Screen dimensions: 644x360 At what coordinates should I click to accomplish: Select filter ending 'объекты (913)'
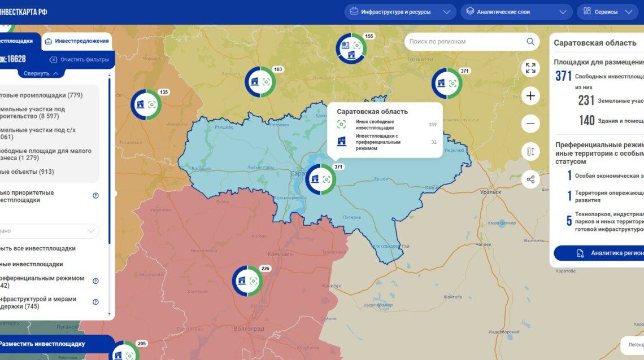(27, 172)
